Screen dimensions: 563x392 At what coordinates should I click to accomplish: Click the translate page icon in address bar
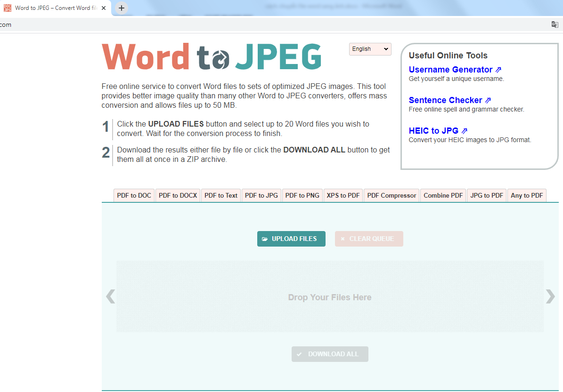(555, 24)
